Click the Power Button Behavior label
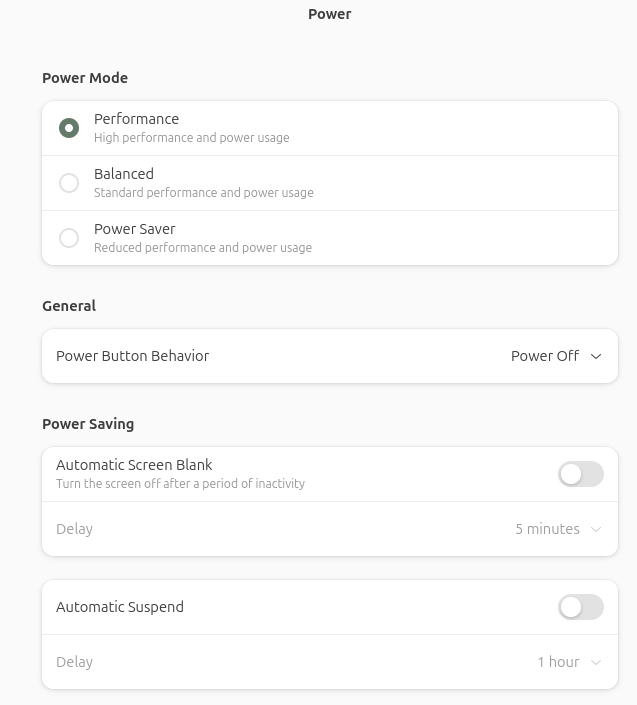Viewport: 637px width, 705px height. point(132,356)
